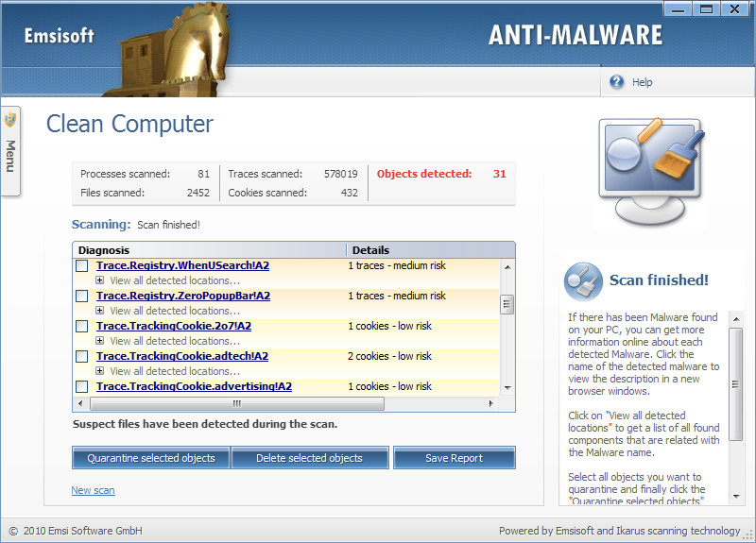Expand detected locations under ZeroPopupBar!A2

point(99,311)
